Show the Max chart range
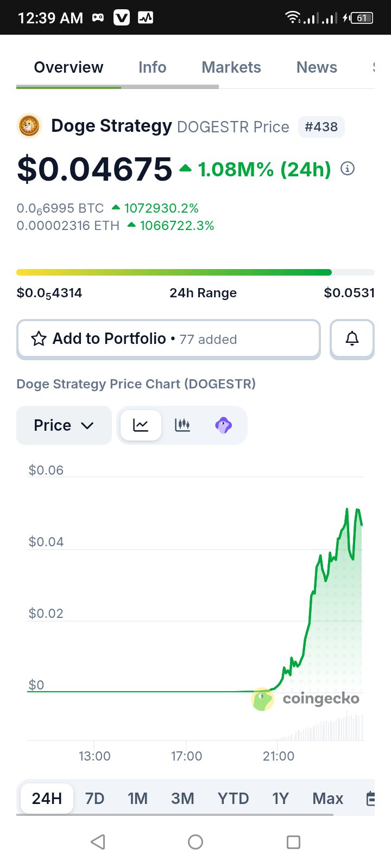Viewport: 391px width, 868px height. (x=327, y=799)
